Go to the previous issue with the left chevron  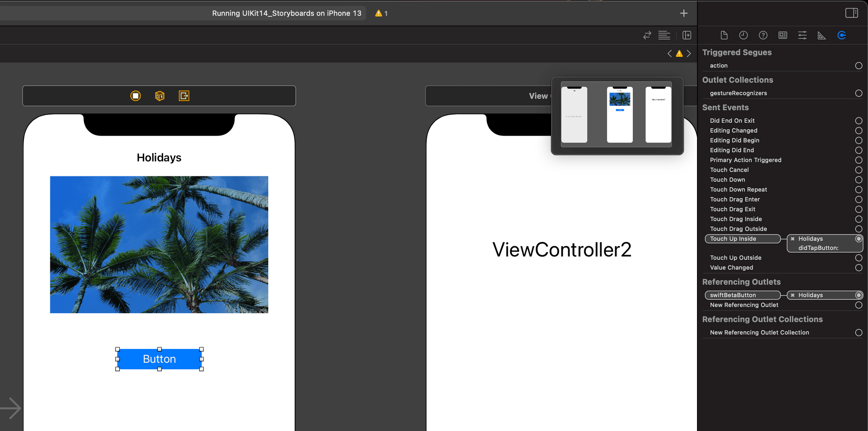point(669,53)
